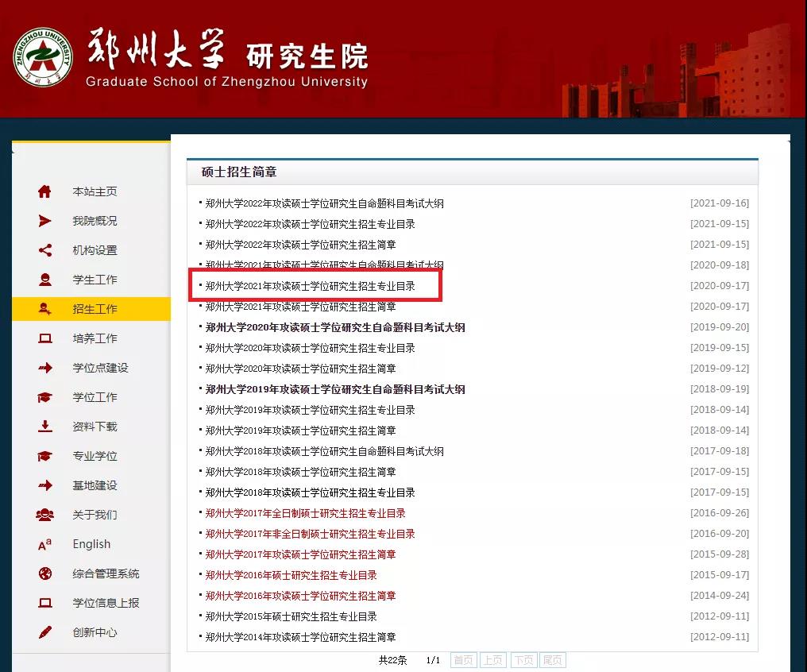Image resolution: width=807 pixels, height=672 pixels.
Task: Click the paper plane icon beside 我院概况
Action: coord(44,221)
